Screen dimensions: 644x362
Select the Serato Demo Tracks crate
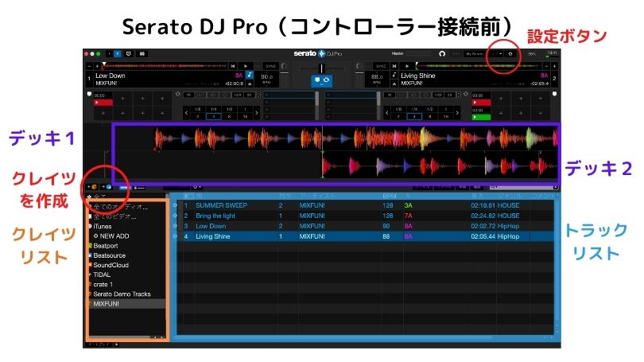pyautogui.click(x=121, y=294)
